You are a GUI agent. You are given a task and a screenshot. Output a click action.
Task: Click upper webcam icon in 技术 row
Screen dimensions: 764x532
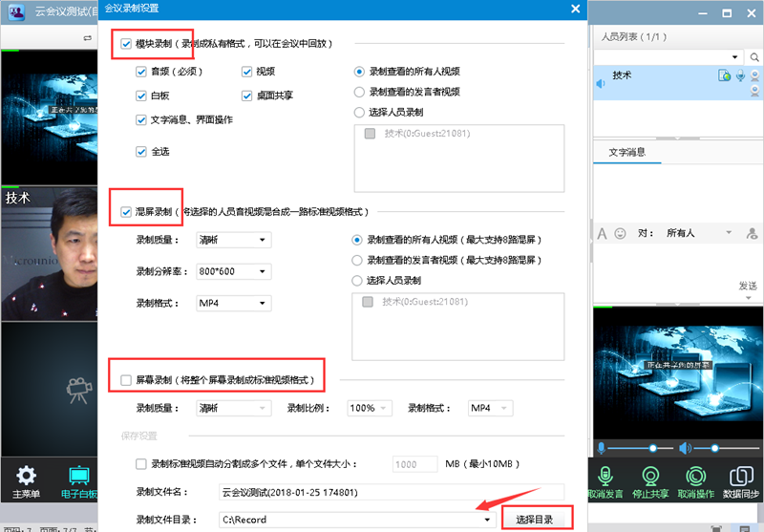[755, 75]
